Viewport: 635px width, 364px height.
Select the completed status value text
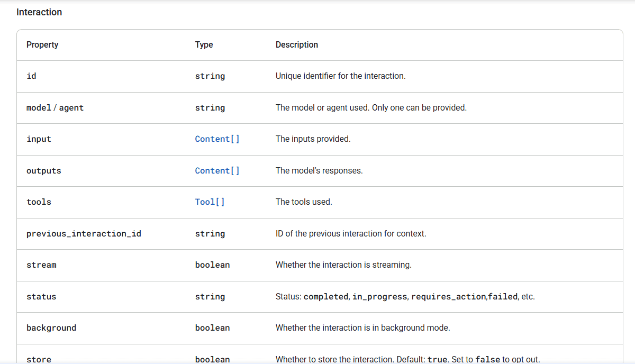[x=326, y=296]
